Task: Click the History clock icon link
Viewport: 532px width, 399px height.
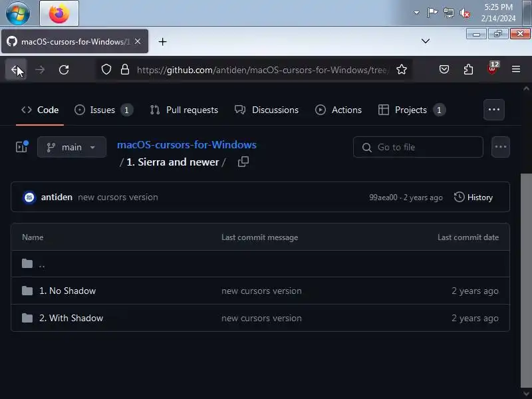Action: tap(473, 197)
